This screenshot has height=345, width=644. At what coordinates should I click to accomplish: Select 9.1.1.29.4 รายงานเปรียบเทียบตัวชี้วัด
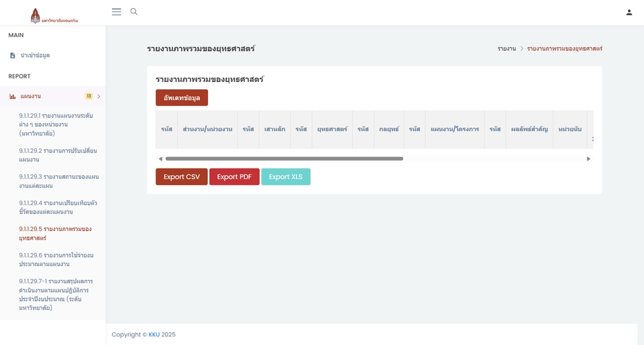[58, 207]
